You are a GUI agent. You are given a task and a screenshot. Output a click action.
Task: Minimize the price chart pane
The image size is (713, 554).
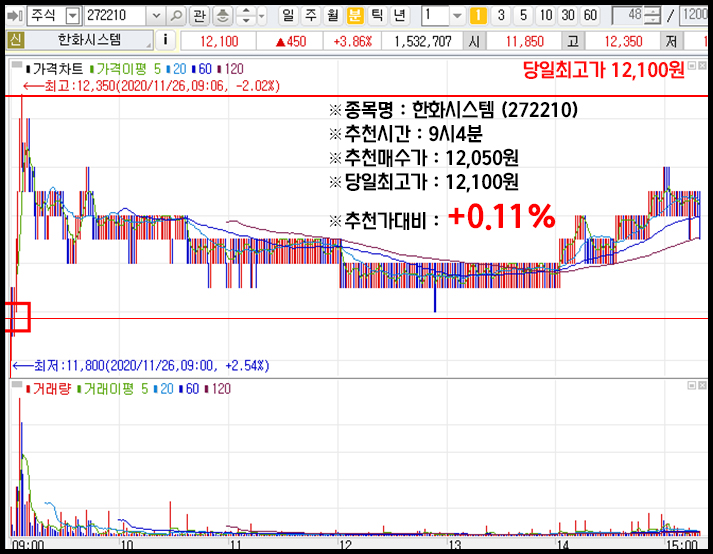[x=692, y=65]
